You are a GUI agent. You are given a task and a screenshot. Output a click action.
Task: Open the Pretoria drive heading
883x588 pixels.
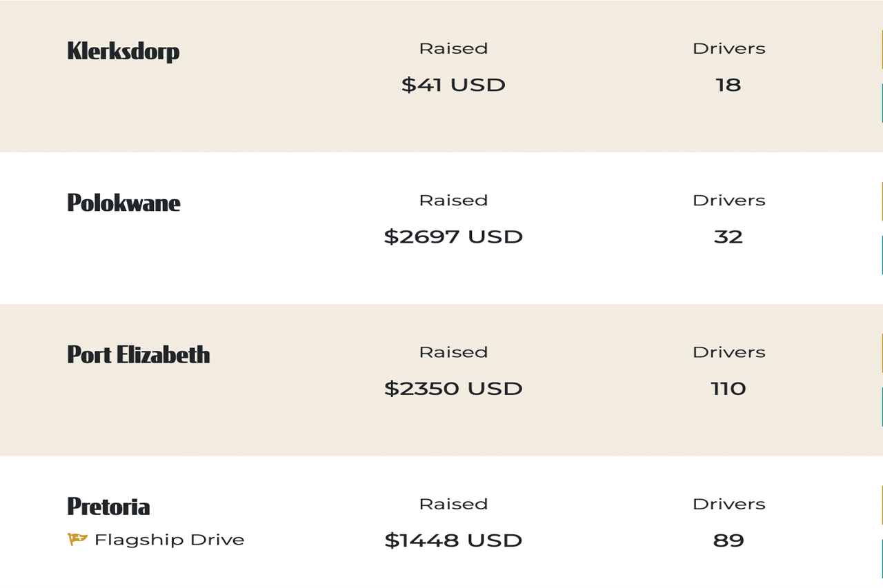pyautogui.click(x=108, y=506)
